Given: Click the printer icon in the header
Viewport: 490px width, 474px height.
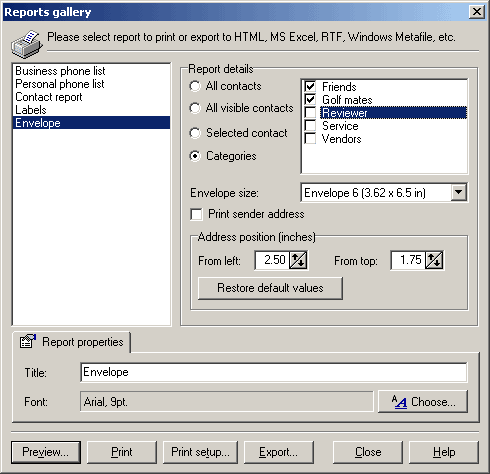Looking at the screenshot, I should 27,44.
